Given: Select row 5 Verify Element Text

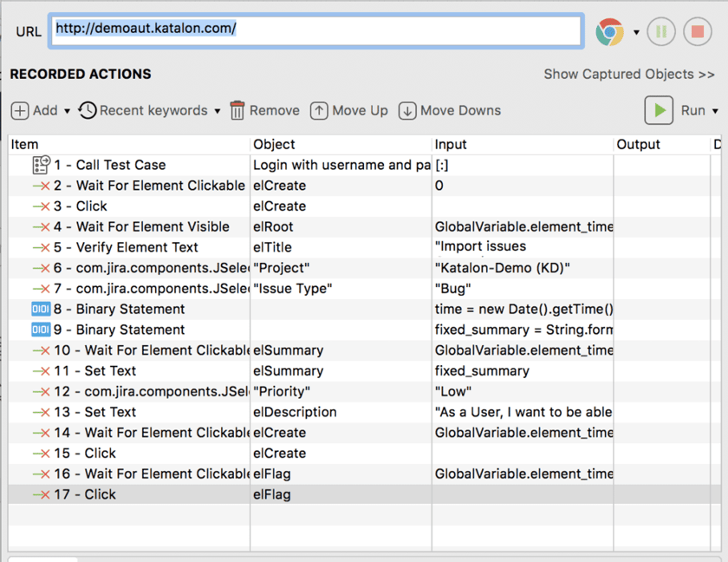Looking at the screenshot, I should 356,247.
